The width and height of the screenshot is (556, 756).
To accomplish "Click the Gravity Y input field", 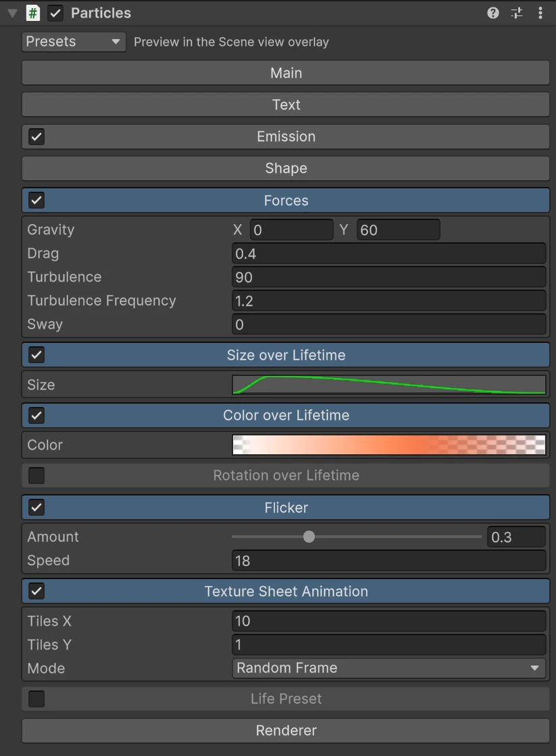I will [398, 230].
